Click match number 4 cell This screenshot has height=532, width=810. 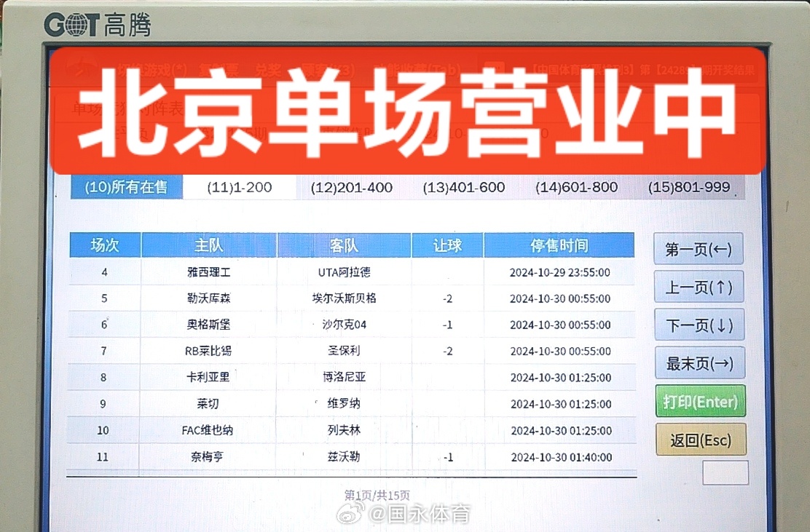coord(105,272)
